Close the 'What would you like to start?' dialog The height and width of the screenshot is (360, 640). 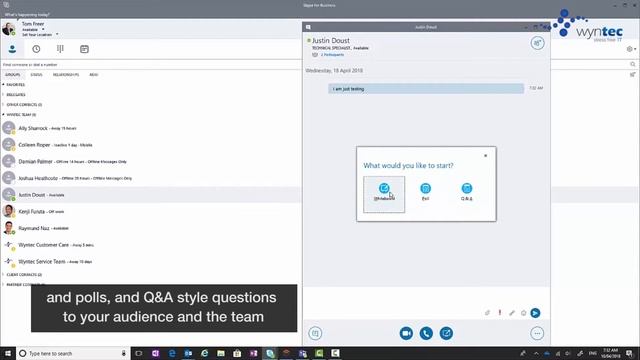coord(485,156)
